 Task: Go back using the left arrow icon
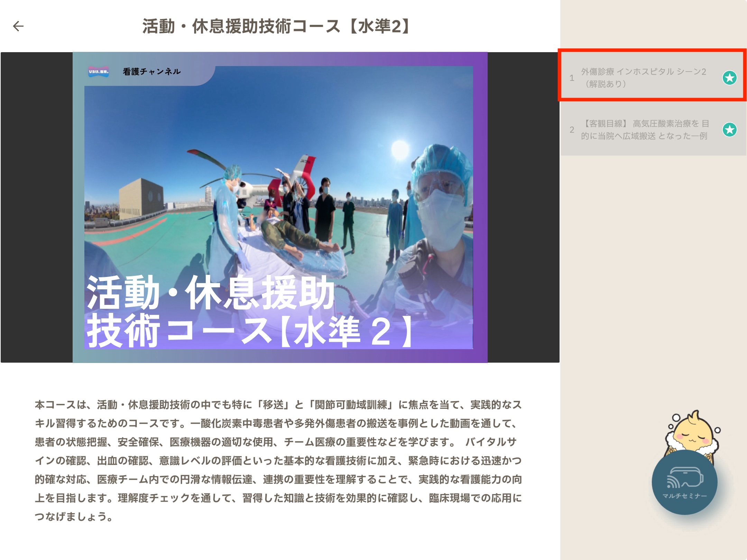[18, 26]
